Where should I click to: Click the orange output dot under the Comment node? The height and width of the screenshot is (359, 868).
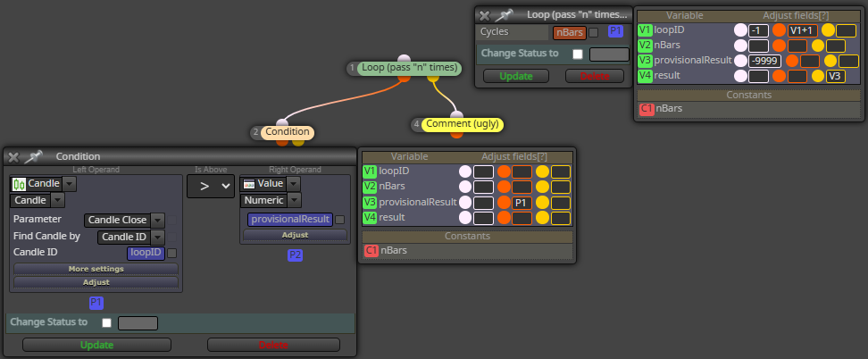click(x=456, y=134)
